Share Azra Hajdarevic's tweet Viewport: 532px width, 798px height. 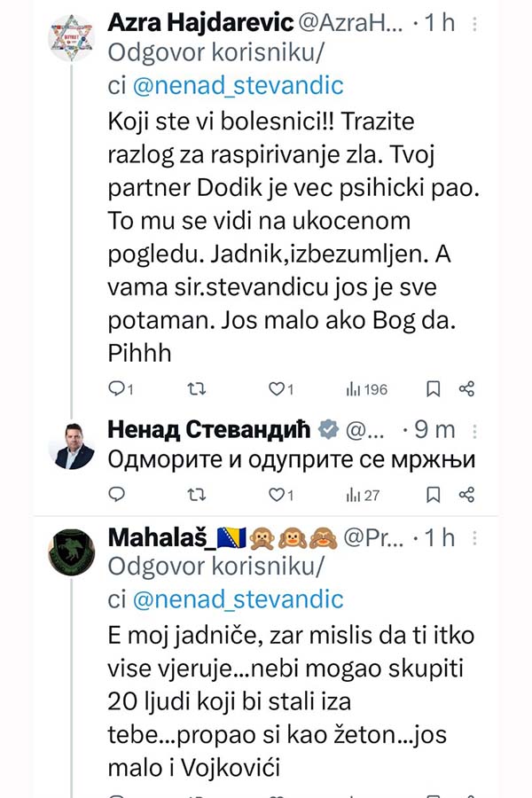[466, 388]
